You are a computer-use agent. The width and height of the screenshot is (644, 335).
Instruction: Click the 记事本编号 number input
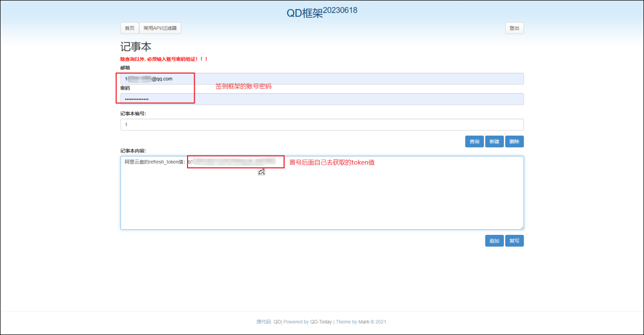click(322, 125)
